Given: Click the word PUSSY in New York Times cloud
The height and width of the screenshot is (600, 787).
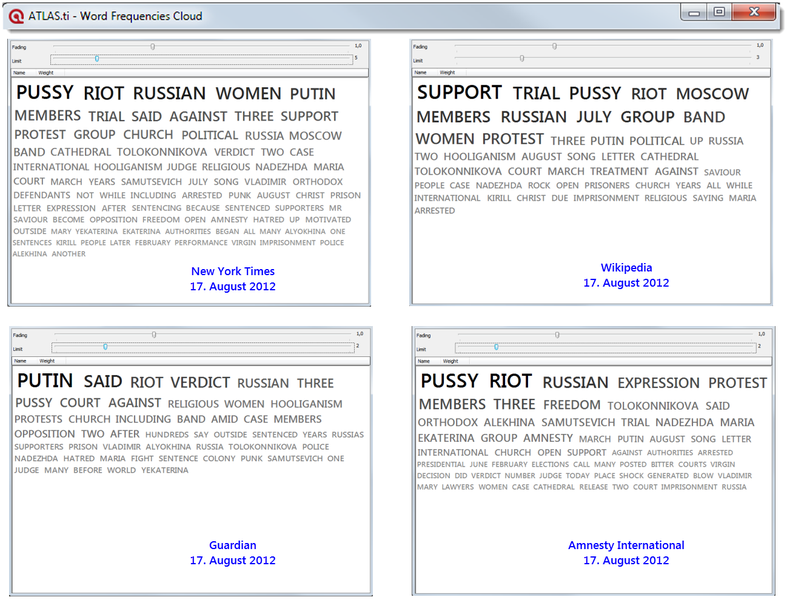Looking at the screenshot, I should (45, 93).
